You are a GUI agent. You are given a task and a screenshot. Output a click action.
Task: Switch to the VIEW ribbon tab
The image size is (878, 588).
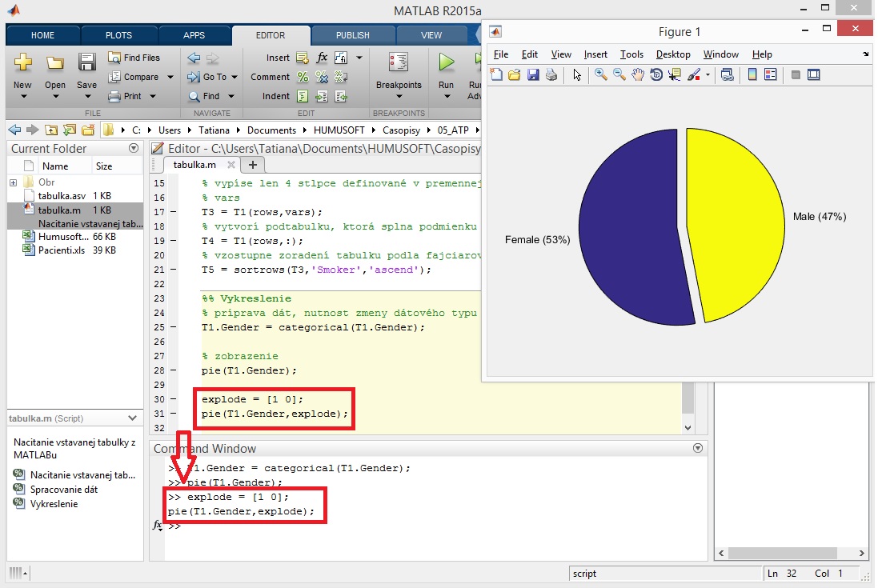[x=431, y=35]
